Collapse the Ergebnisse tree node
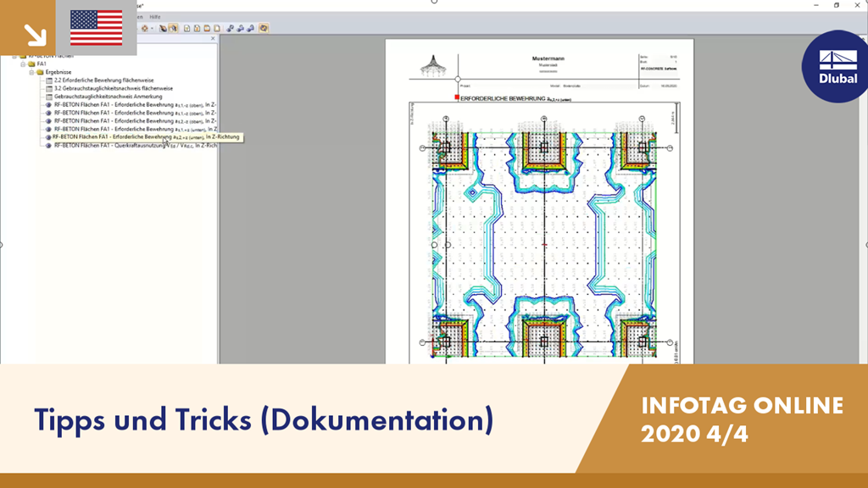 (x=31, y=73)
